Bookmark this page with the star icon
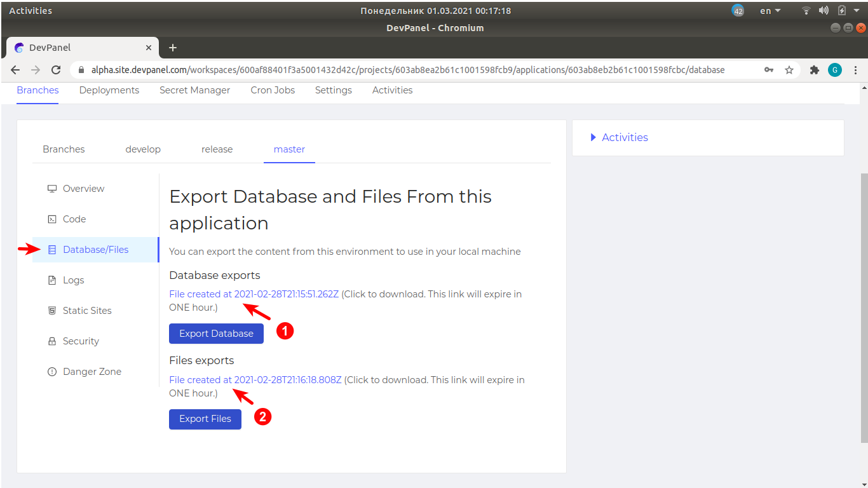Viewport: 868px width, 488px height. tap(789, 70)
